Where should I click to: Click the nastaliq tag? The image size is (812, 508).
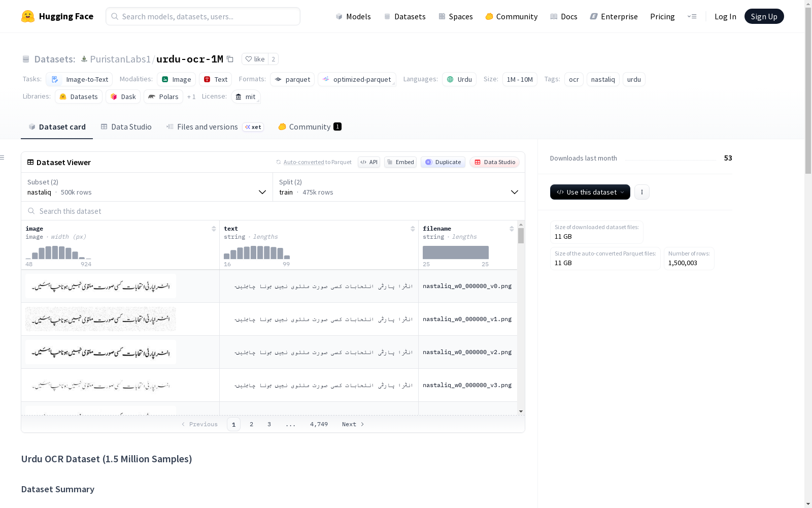pyautogui.click(x=603, y=79)
